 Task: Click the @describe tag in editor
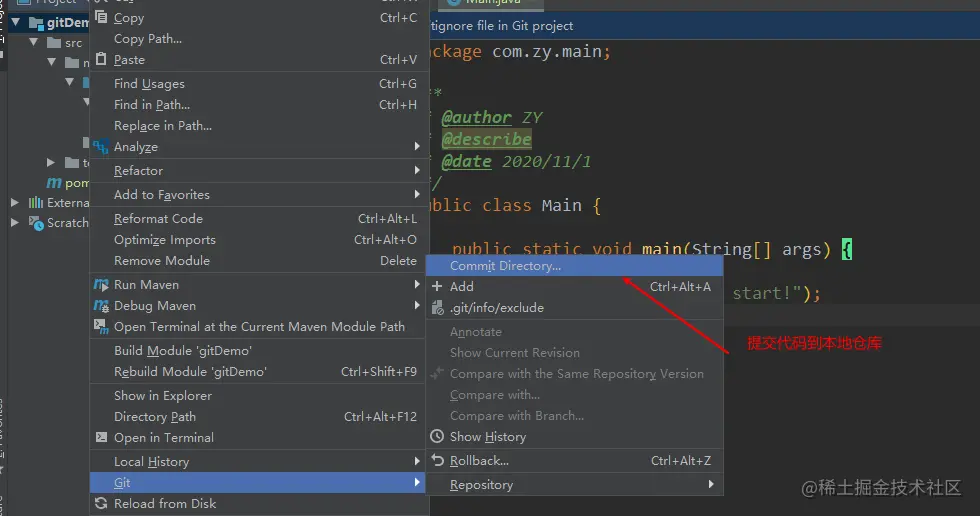486,139
